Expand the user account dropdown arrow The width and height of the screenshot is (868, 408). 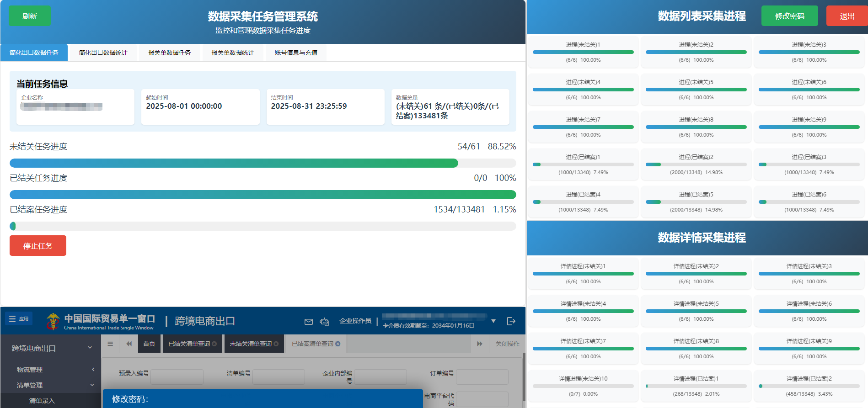click(x=493, y=321)
